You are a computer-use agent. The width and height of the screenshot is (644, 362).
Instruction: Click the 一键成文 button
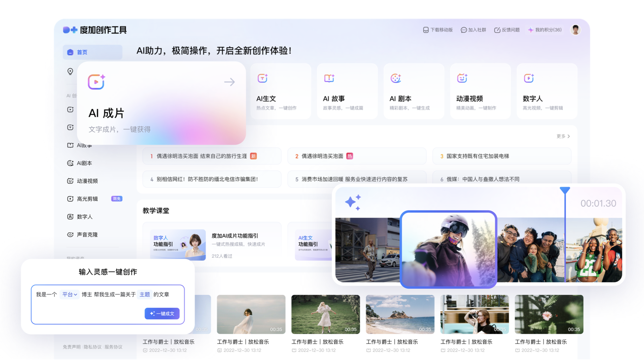(162, 314)
